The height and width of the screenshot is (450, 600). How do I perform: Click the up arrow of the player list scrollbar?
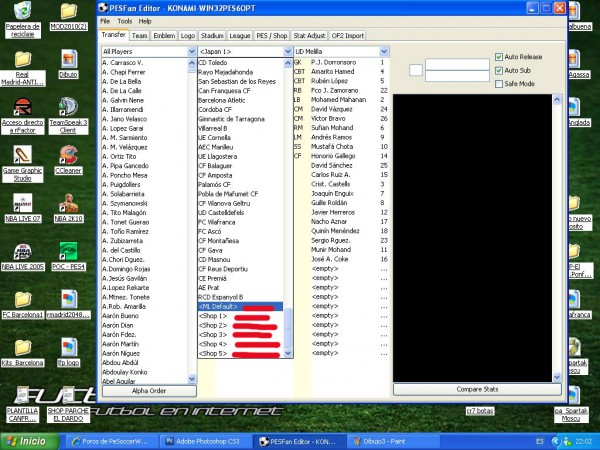point(192,63)
